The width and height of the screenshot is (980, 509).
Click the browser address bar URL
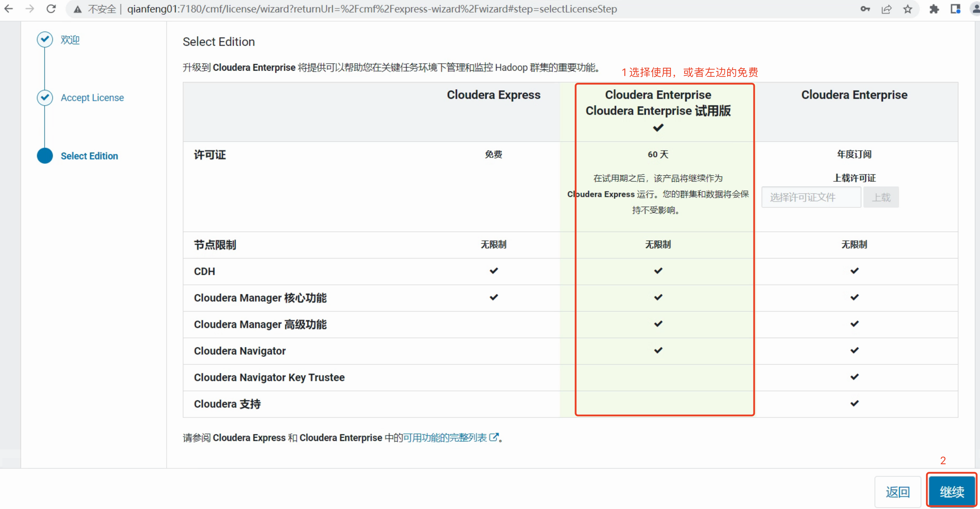pyautogui.click(x=371, y=9)
